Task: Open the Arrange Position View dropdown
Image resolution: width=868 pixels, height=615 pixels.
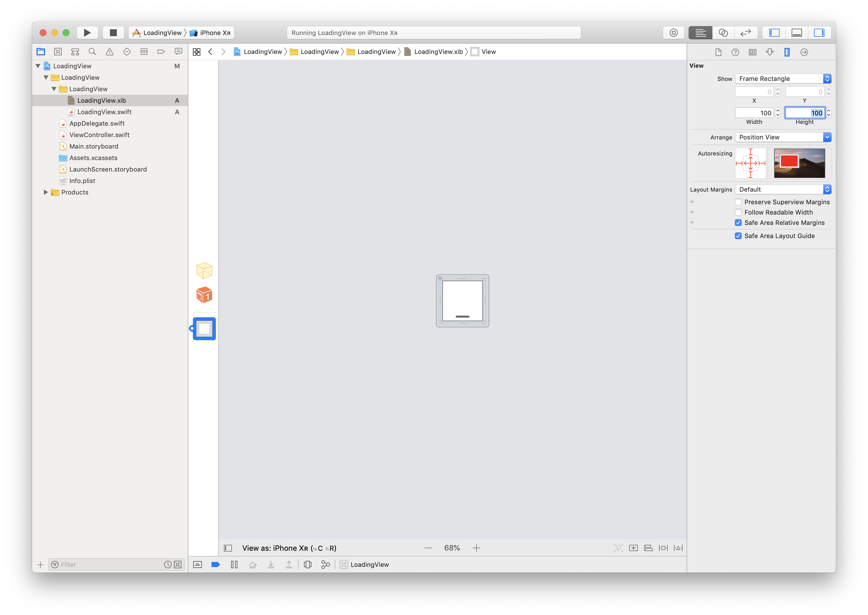Action: click(x=783, y=137)
